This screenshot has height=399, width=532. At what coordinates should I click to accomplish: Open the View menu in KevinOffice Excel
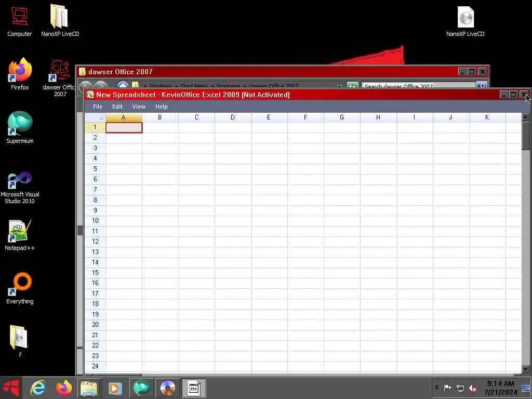[x=139, y=107]
